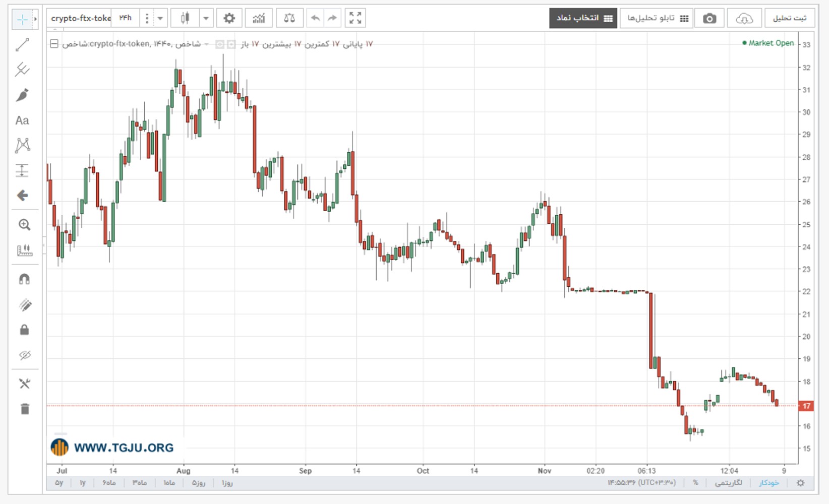This screenshot has height=504, width=829.
Task: Take a chart snapshot with camera icon
Action: [709, 19]
